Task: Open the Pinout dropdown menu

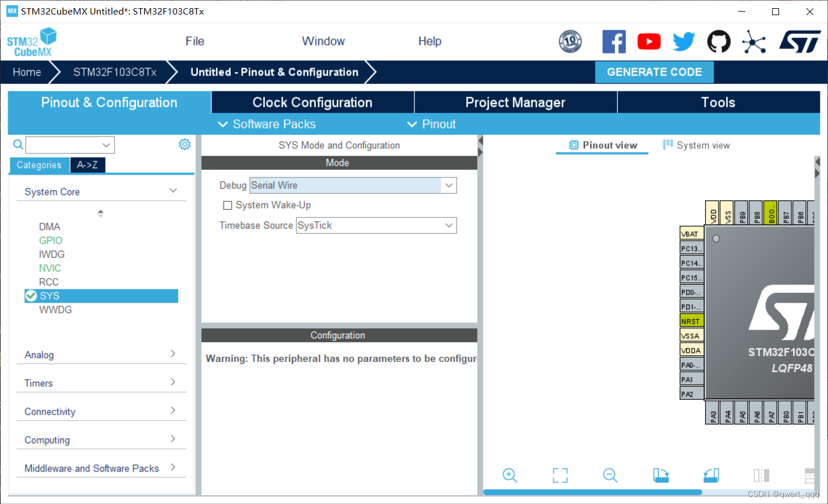Action: (x=431, y=124)
